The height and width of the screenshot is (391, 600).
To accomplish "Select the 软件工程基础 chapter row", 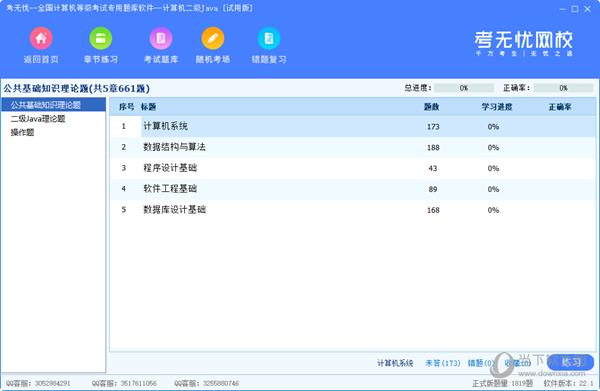I will [x=352, y=189].
